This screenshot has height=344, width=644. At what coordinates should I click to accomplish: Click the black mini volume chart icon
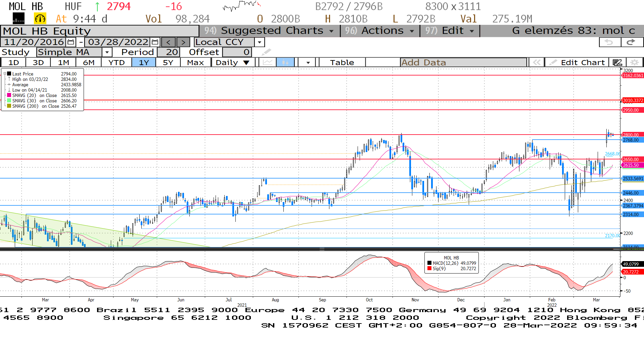point(18,18)
